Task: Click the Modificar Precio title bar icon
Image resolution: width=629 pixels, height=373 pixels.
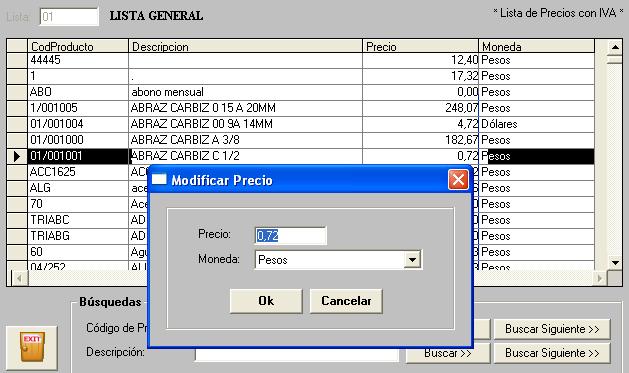Action: pos(159,179)
